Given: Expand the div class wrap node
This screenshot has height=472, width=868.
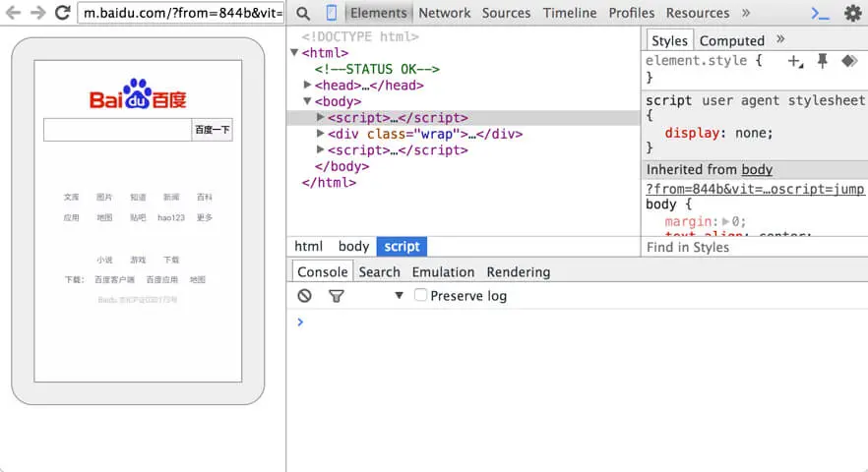Looking at the screenshot, I should [x=320, y=134].
